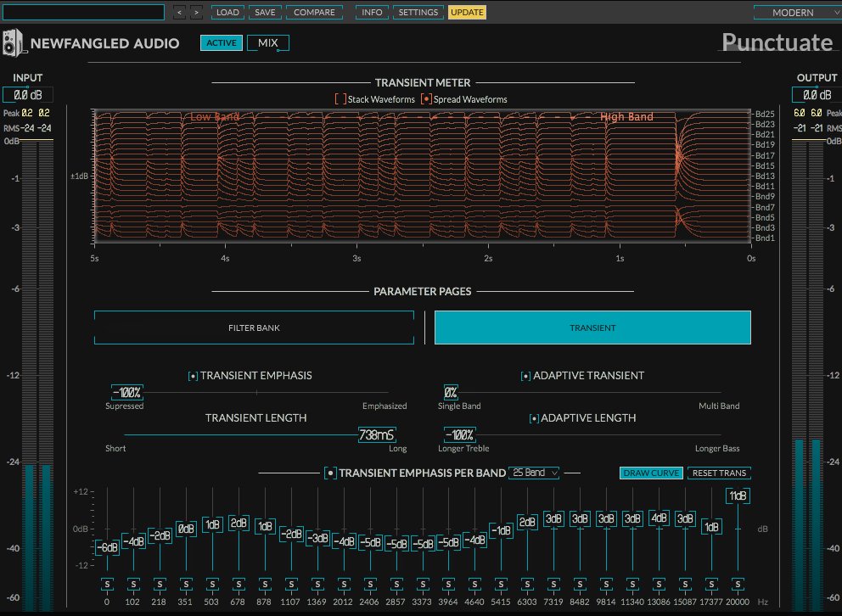This screenshot has width=842, height=616.
Task: Toggle Adaptive Length checkbox
Action: 534,418
